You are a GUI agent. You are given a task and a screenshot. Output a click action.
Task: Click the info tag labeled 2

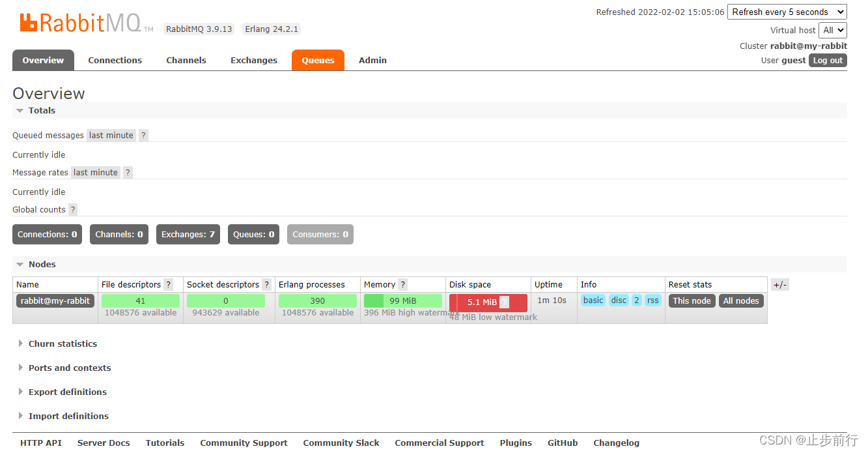tap(637, 300)
